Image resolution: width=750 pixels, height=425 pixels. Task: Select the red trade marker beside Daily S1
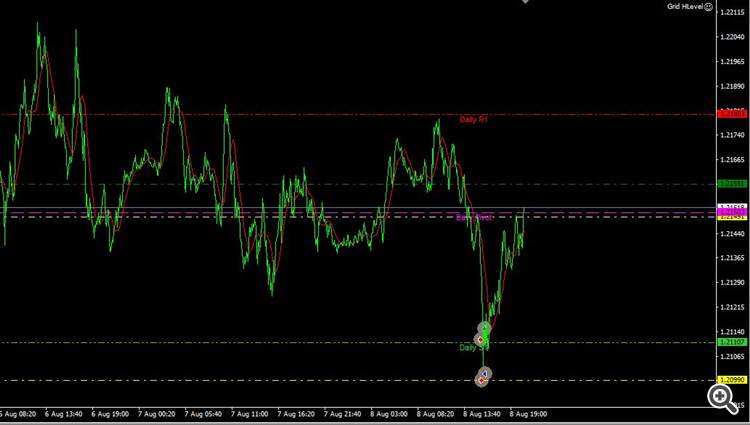480,339
